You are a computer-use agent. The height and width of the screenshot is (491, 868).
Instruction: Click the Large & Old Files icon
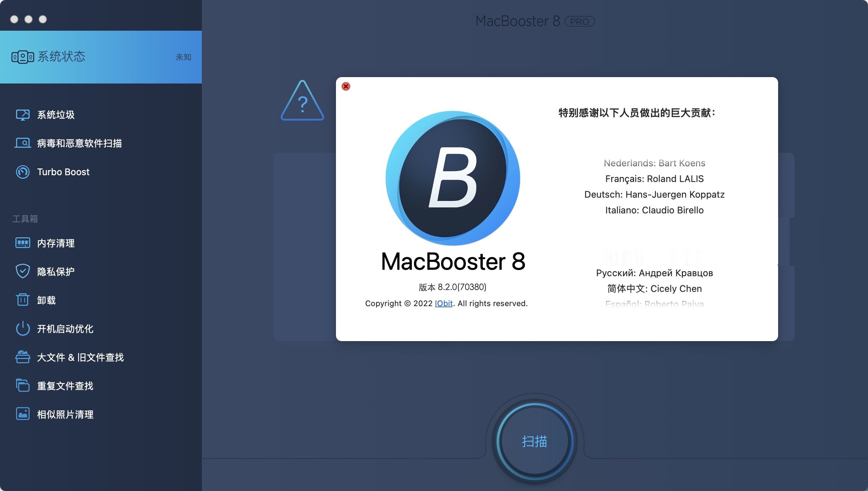23,357
